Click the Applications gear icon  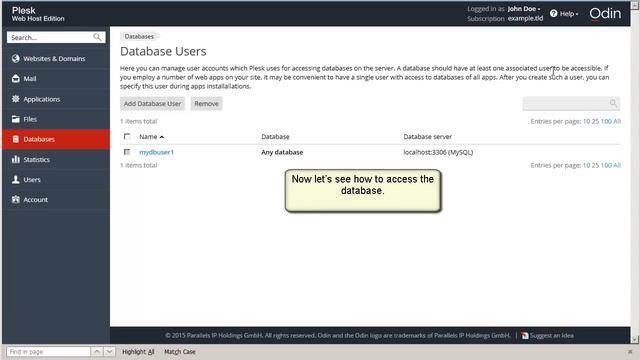click(x=16, y=99)
